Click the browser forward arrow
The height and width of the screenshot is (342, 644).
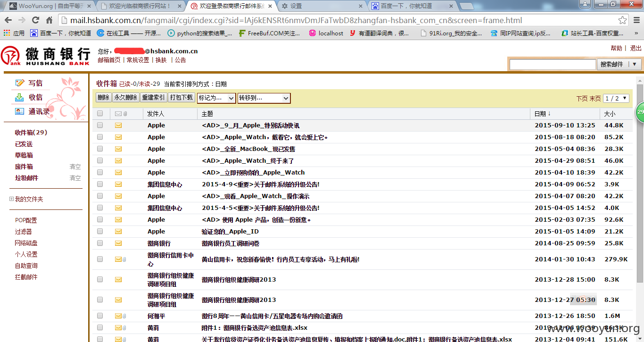[22, 20]
